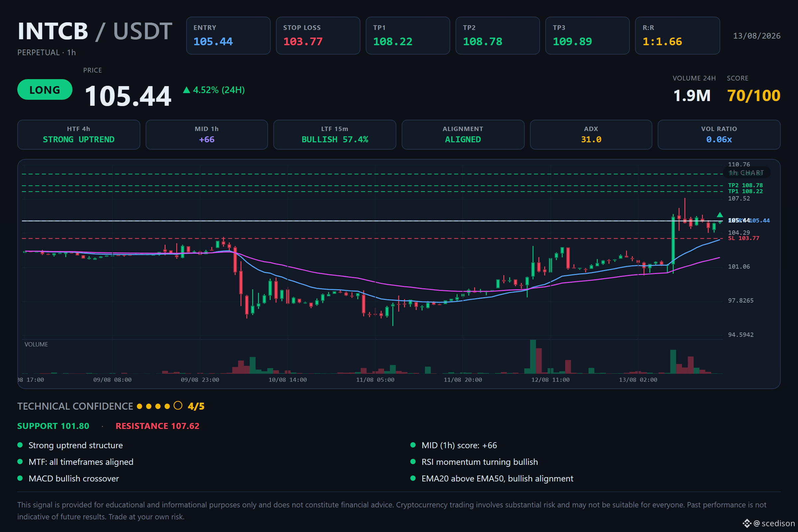Click the 11/08 20:00 time axis label
Screen dimensions: 798x532
(x=463, y=380)
